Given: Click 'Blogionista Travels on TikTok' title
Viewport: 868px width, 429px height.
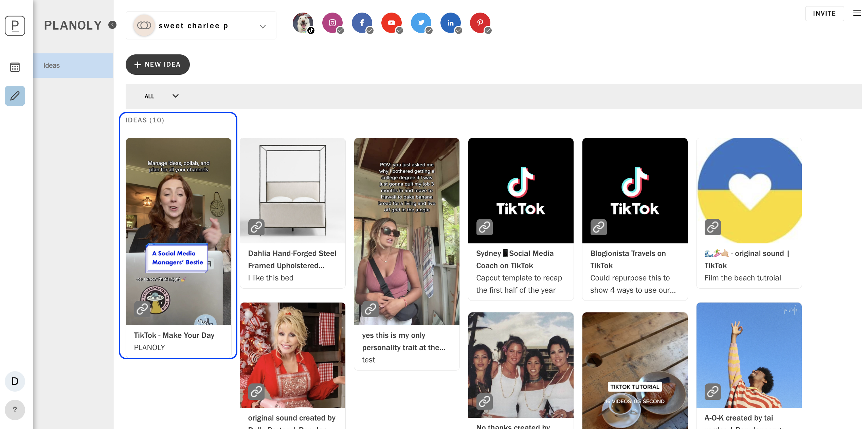Looking at the screenshot, I should (x=628, y=260).
